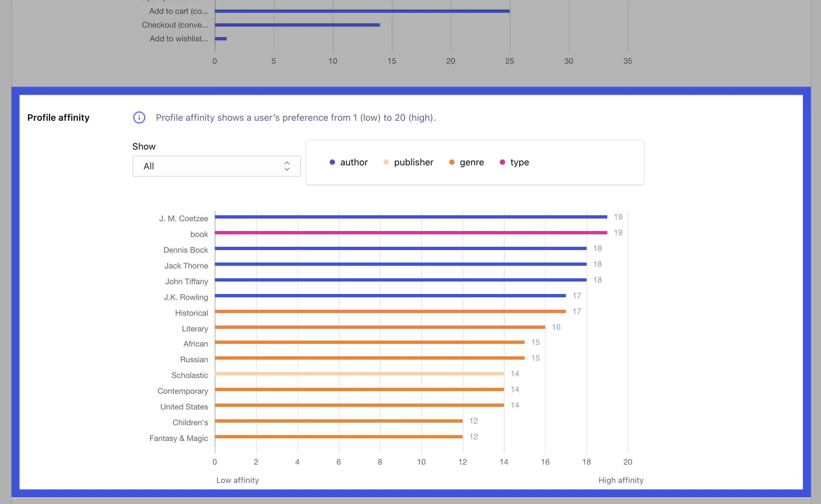Screen dimensions: 821x504
Task: Click the orange genre legend dot
Action: pos(452,162)
